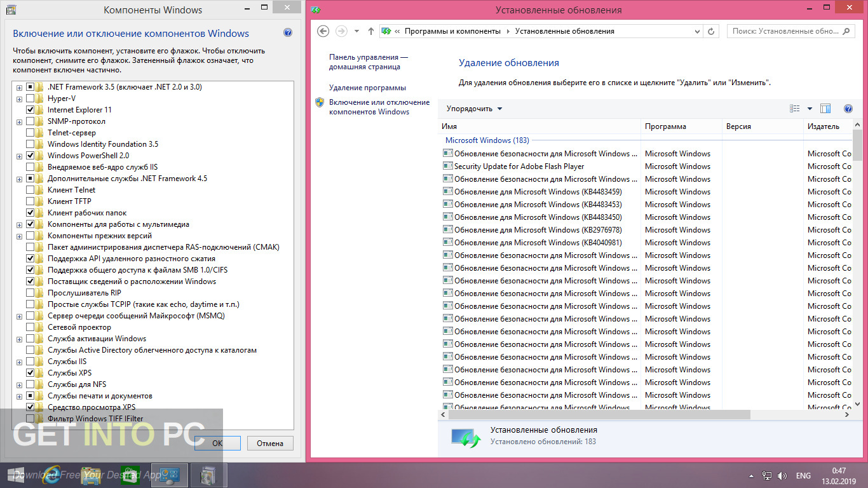Open Включение или отключение компонентов Windows link
Viewport: 868px width, 488px height.
[379, 107]
